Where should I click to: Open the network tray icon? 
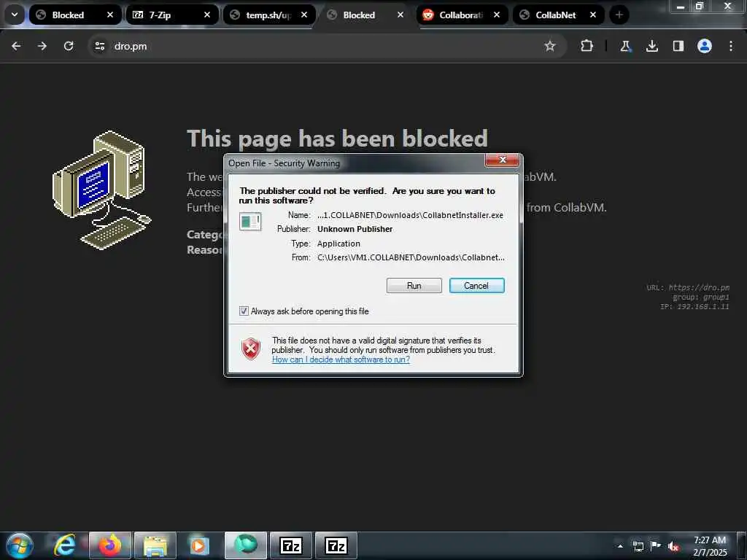pos(638,546)
